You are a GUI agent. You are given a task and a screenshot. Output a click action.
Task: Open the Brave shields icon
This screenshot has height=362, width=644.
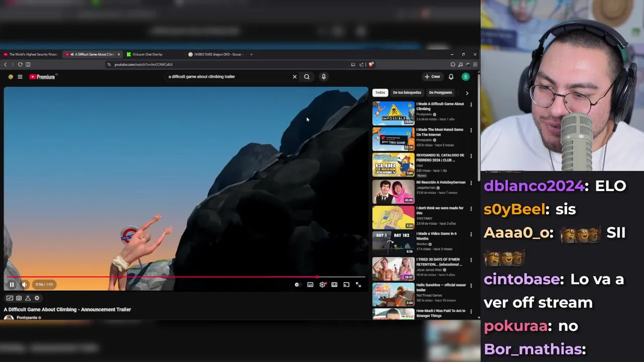[371, 64]
